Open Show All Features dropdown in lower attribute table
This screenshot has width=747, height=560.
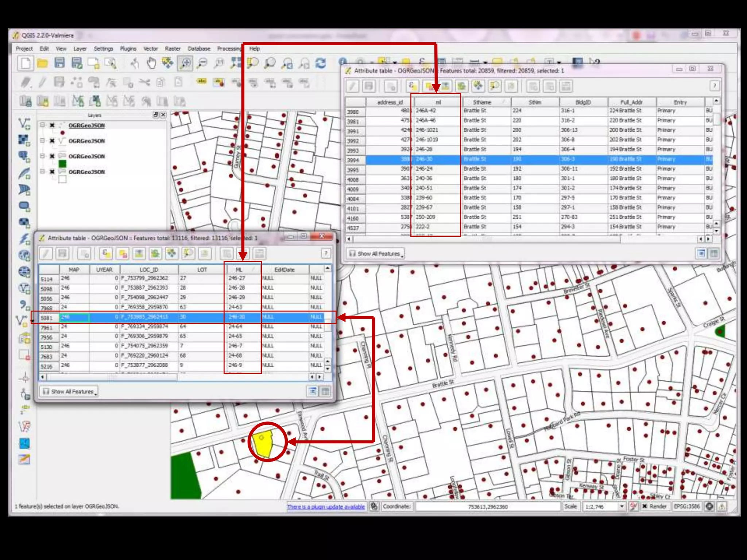tap(69, 392)
